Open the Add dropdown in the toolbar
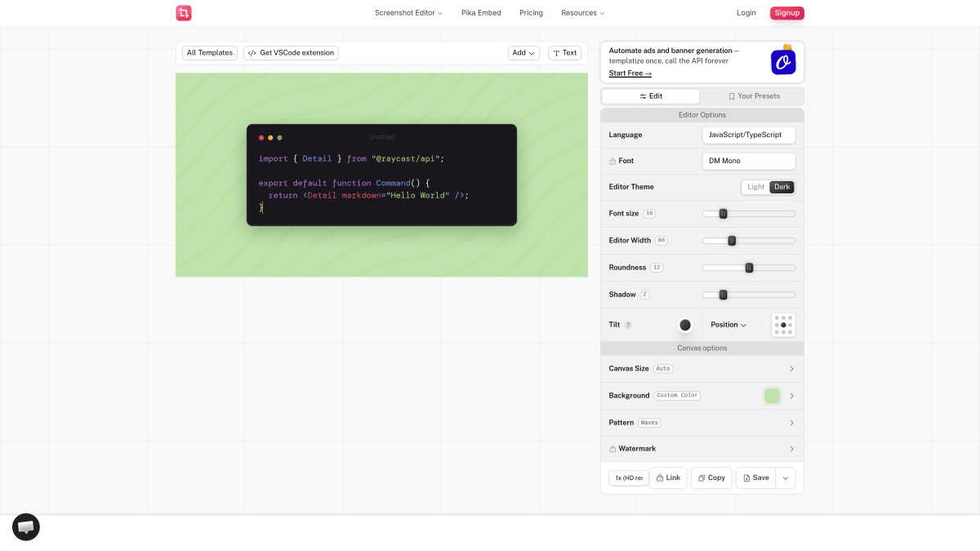 (523, 53)
